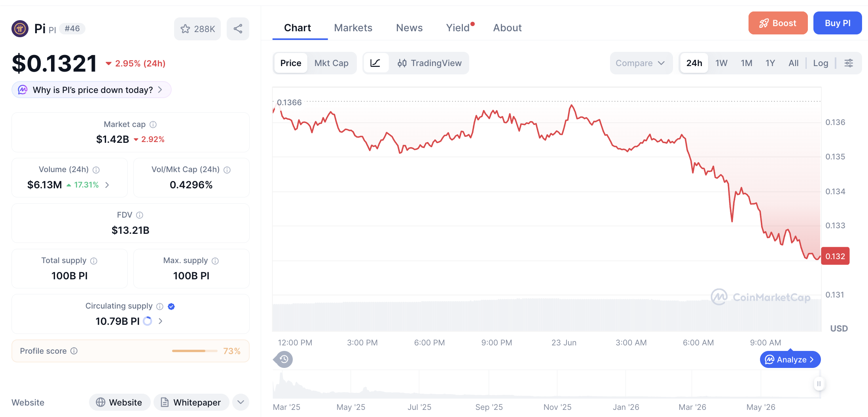This screenshot has height=417, width=868.
Task: Click the 0.1366 opening price label
Action: point(289,102)
